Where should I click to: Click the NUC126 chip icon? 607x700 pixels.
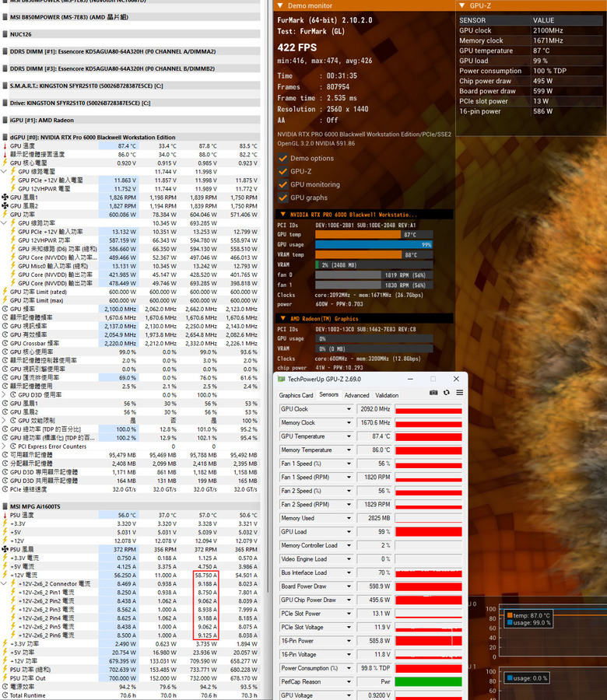[x=5, y=34]
